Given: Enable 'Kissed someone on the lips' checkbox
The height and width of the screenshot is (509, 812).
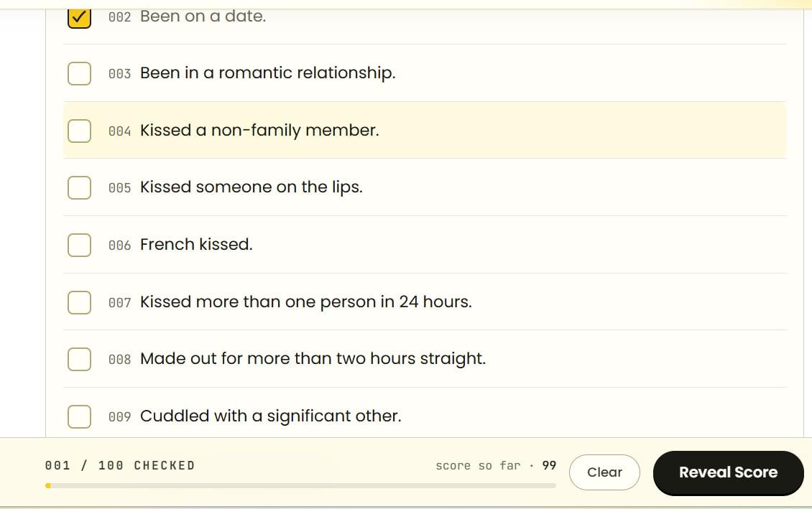Looking at the screenshot, I should pyautogui.click(x=79, y=187).
